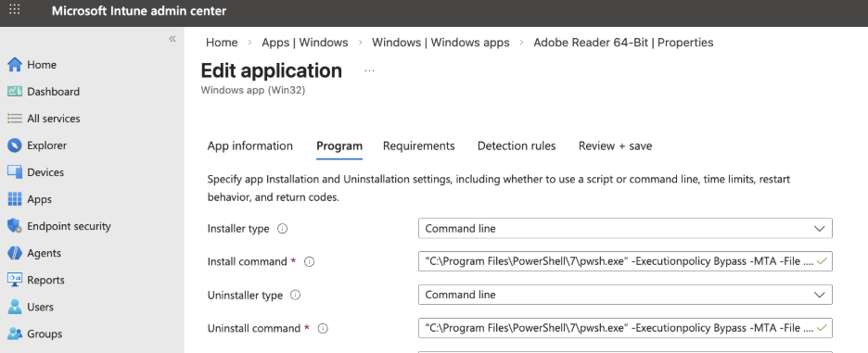Screen dimensions: 868x353
Task: Open the app launcher waffle icon
Action: pyautogui.click(x=15, y=9)
